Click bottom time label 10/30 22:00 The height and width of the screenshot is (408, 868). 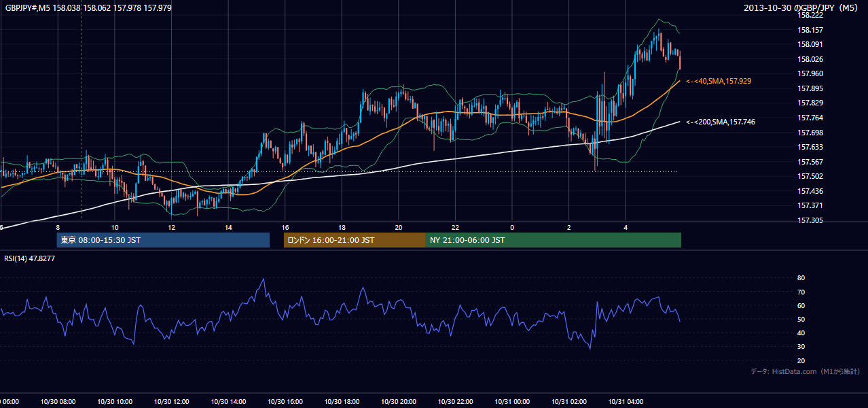[x=455, y=402]
